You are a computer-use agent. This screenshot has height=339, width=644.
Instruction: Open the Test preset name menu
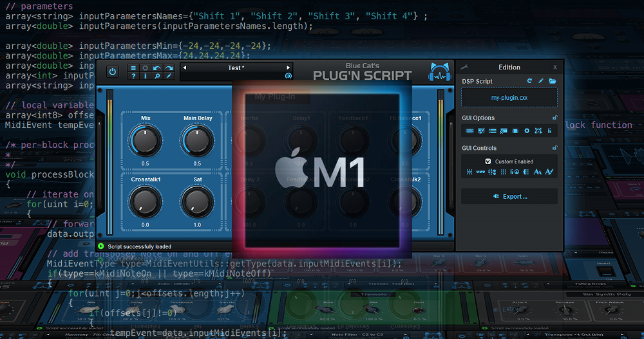click(236, 68)
